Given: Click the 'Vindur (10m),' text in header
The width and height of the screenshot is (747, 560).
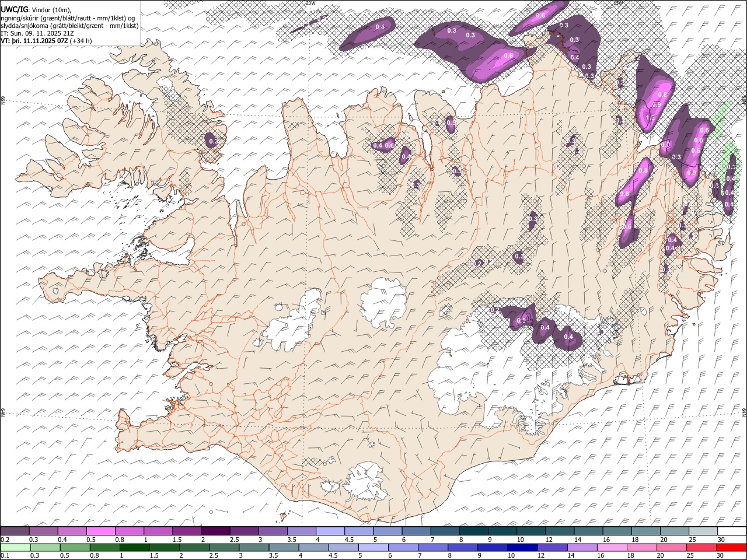Looking at the screenshot, I should [51, 10].
